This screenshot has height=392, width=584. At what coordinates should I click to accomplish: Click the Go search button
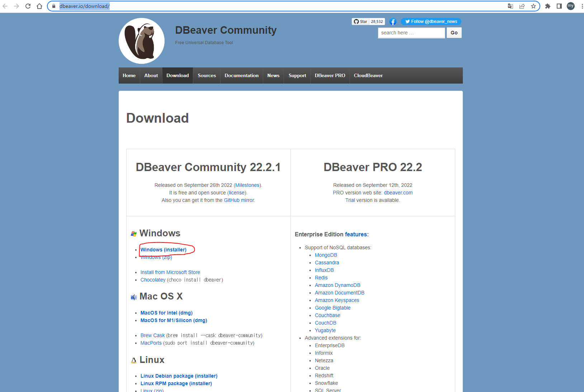(454, 33)
